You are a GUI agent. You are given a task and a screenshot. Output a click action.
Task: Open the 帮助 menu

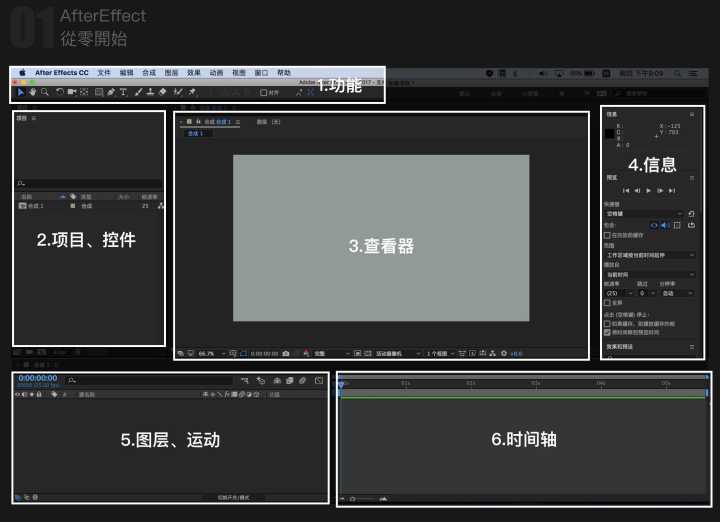(x=284, y=73)
